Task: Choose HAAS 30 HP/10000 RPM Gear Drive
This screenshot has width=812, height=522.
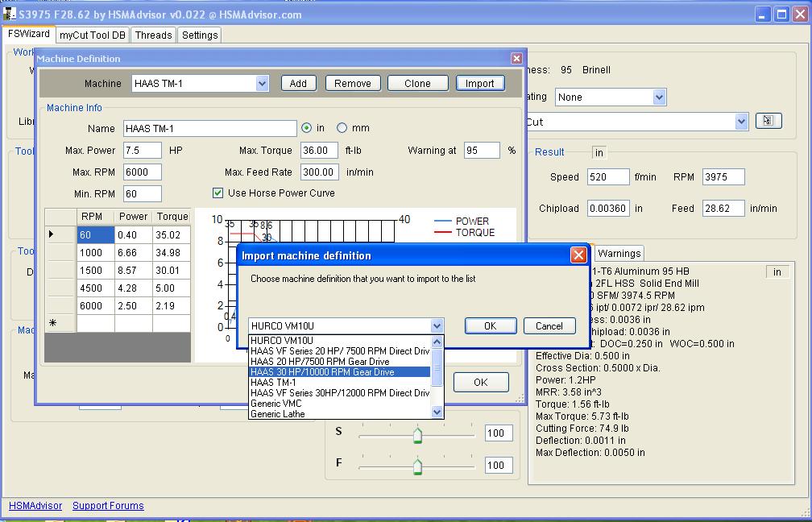Action: (322, 372)
